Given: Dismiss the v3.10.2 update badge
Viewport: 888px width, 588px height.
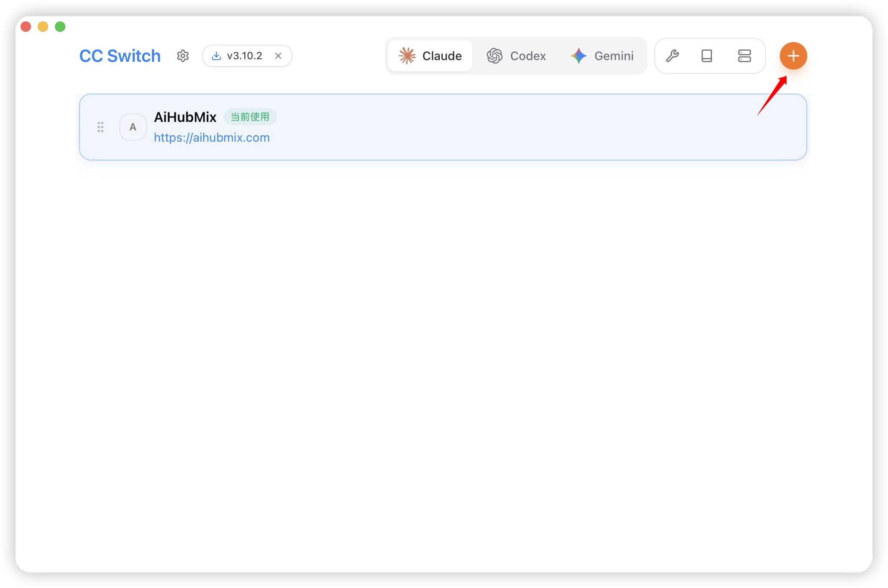Looking at the screenshot, I should coord(278,56).
